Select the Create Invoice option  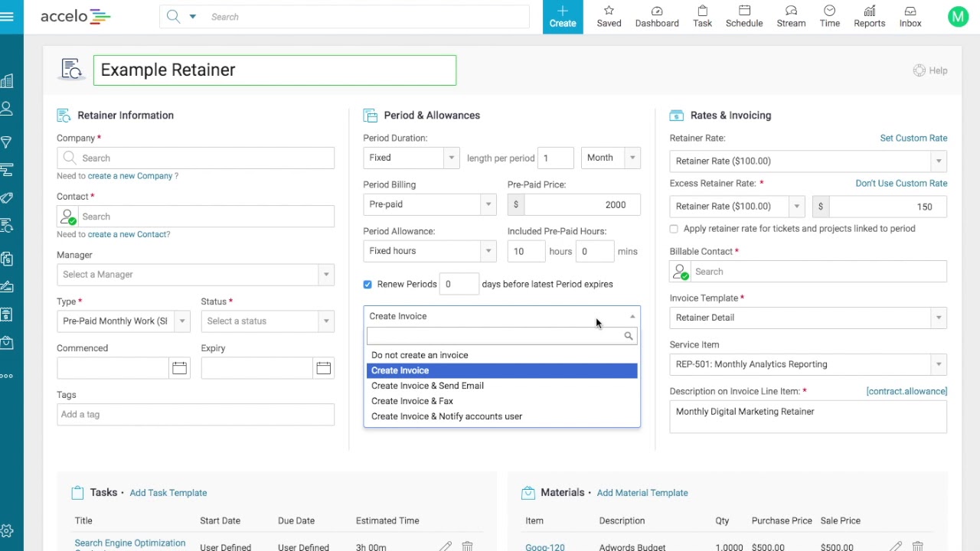(x=501, y=370)
